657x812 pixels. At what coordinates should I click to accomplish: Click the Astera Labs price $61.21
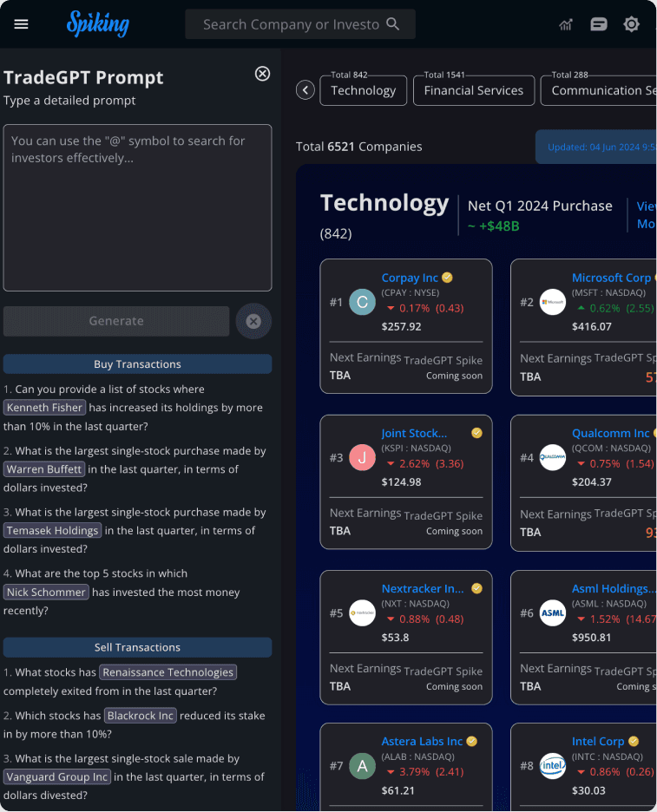coord(397,791)
